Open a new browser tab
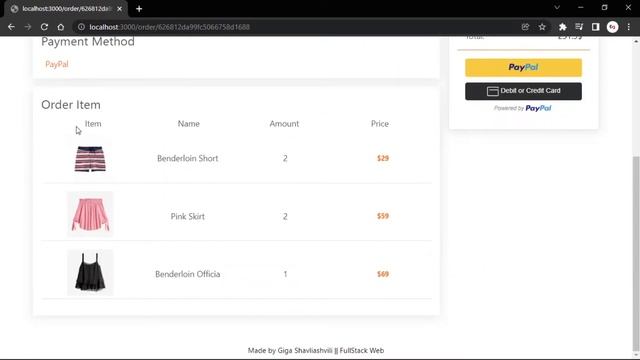This screenshot has height=360, width=640. click(x=139, y=9)
